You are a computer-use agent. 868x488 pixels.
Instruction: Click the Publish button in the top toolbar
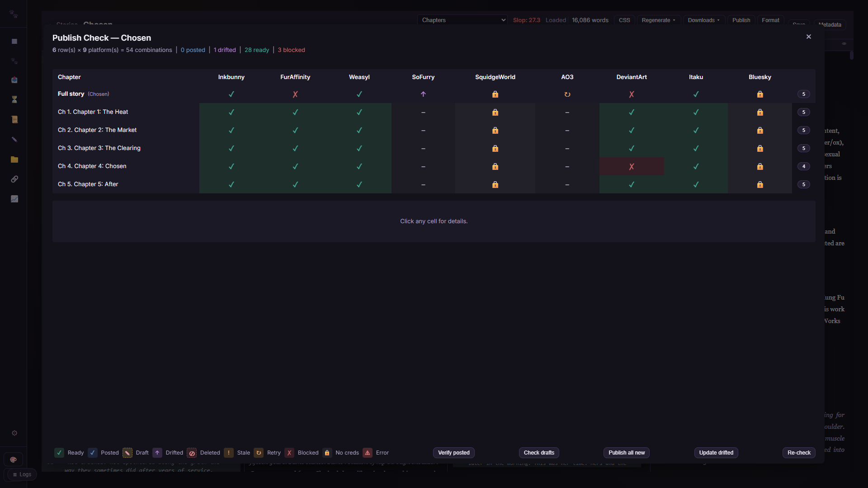pyautogui.click(x=741, y=20)
